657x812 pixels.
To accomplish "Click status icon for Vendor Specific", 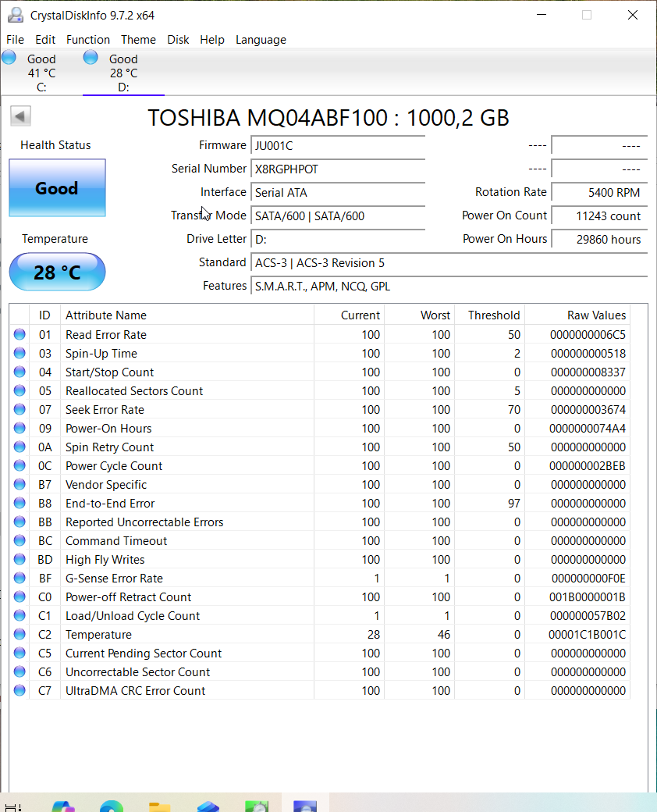I will pyautogui.click(x=20, y=483).
